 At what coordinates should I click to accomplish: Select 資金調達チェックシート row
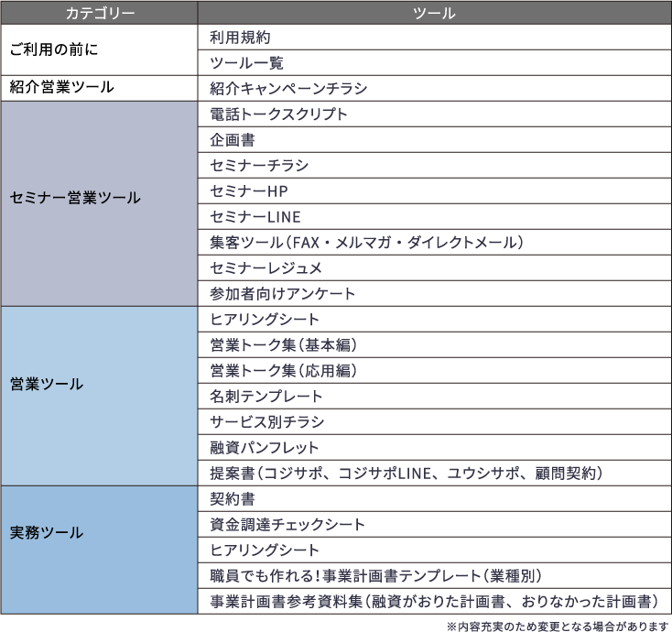coord(435,525)
